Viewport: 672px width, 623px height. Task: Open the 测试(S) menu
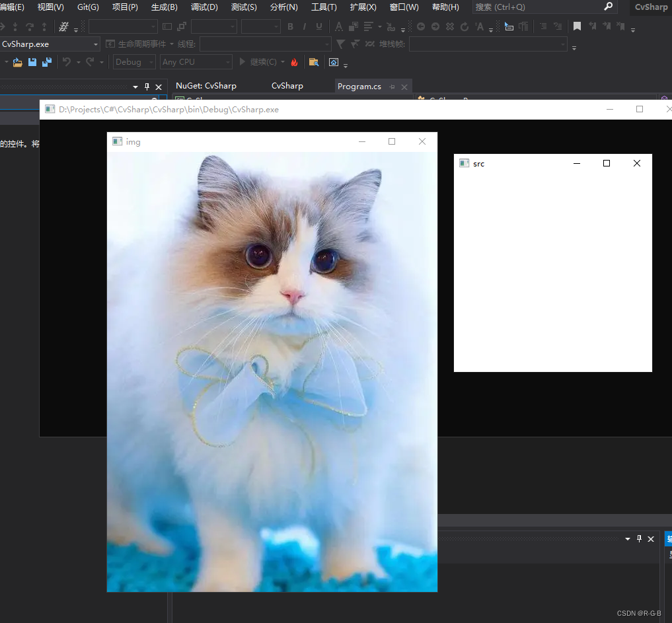[x=244, y=7]
